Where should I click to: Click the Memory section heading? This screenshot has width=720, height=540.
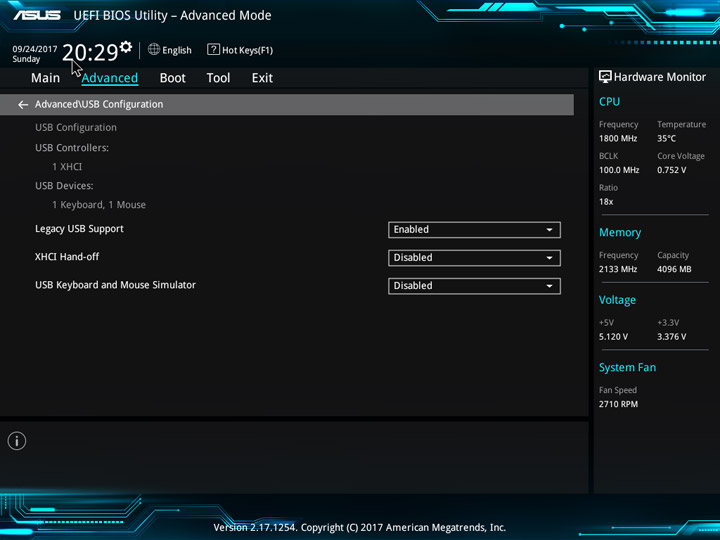point(620,232)
